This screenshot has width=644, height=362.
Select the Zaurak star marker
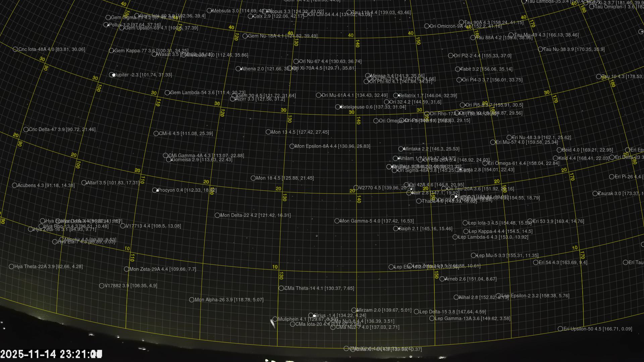pos(595,193)
